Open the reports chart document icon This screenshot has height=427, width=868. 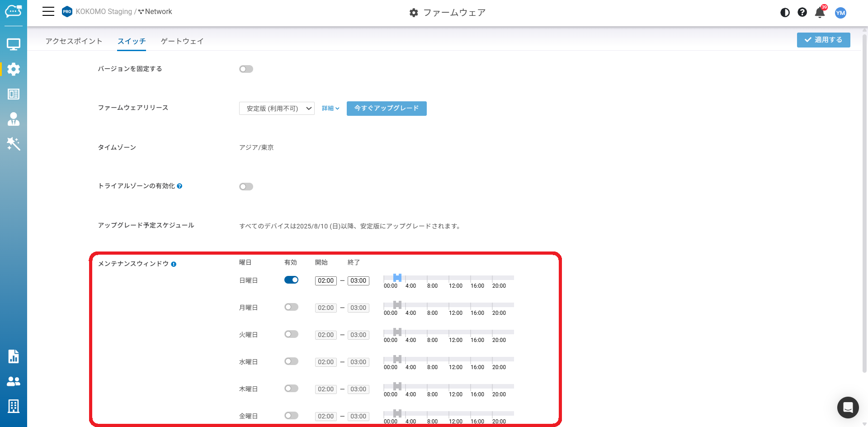(14, 356)
